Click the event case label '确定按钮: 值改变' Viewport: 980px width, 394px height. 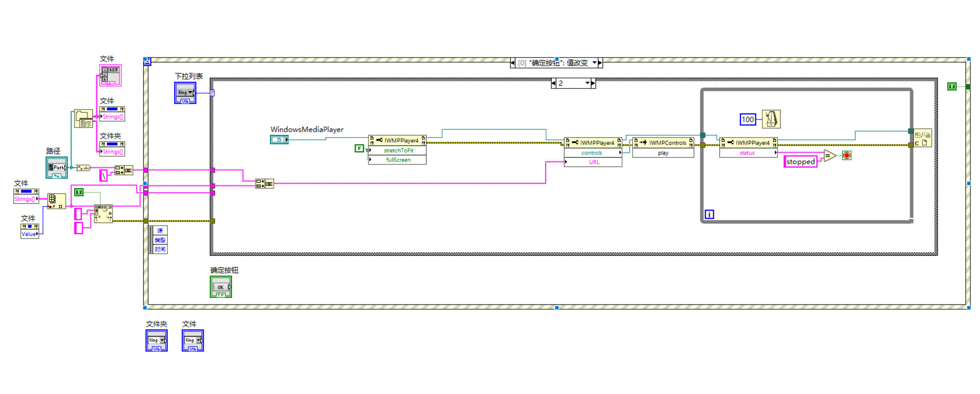pos(553,63)
